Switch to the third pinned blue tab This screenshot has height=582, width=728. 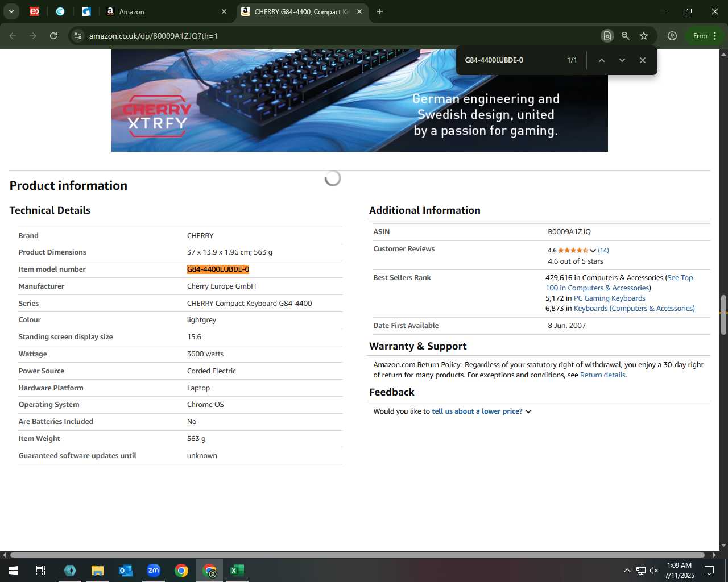click(86, 11)
